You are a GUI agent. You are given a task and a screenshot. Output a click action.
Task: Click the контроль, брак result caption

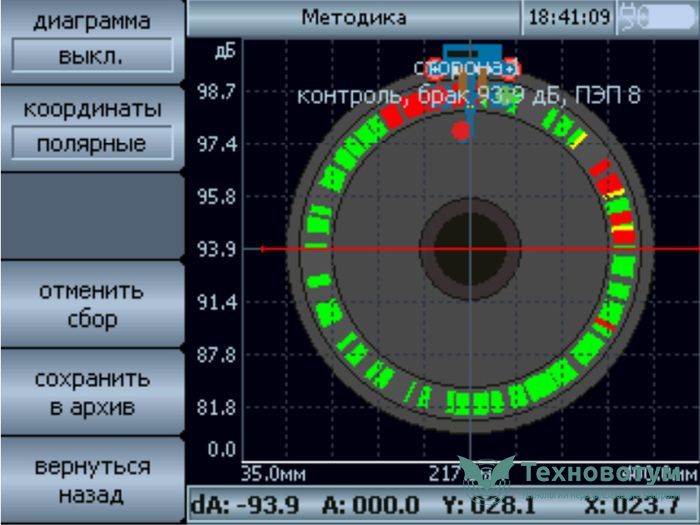point(469,95)
